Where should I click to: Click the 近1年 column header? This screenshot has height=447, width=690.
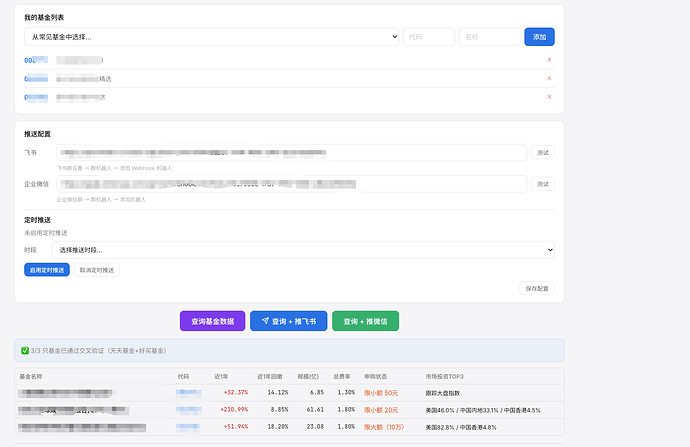pos(221,377)
